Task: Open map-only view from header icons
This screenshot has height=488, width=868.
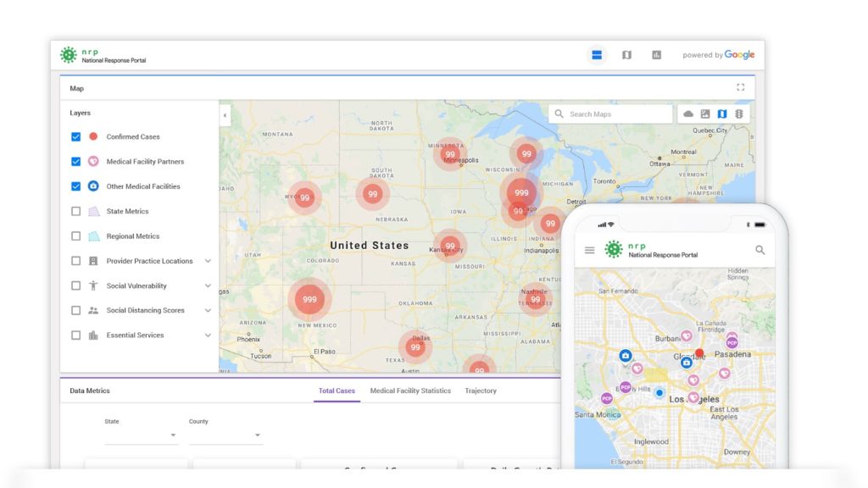Action: tap(626, 55)
